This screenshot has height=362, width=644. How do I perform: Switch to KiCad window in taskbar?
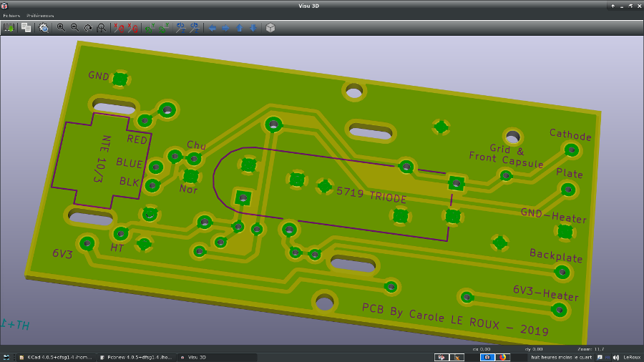[56, 357]
